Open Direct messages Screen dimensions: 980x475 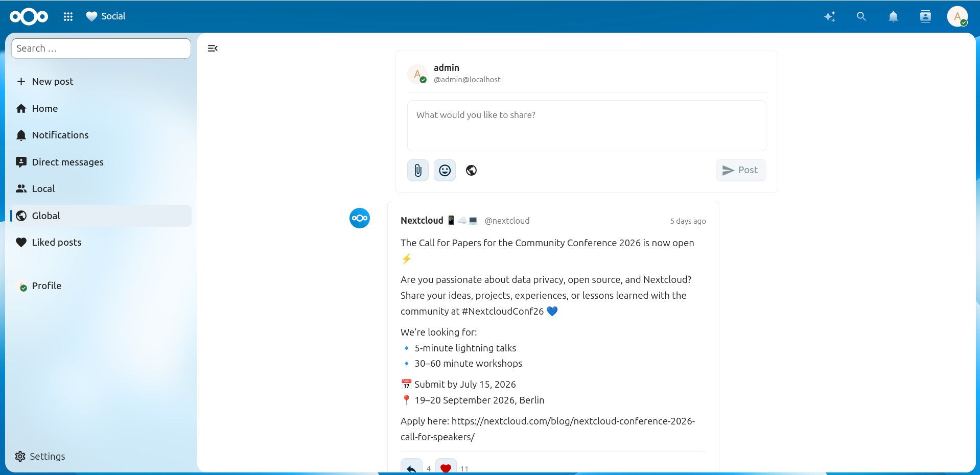click(101, 162)
